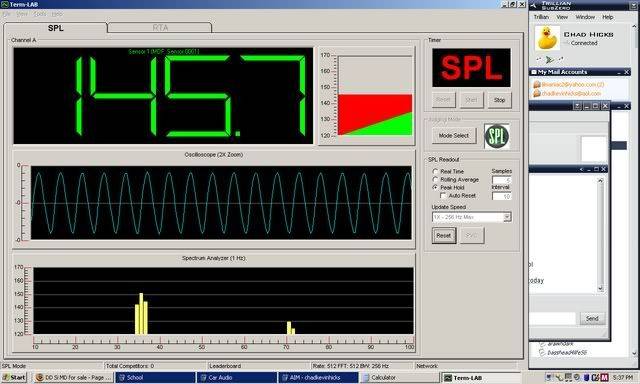Click the system tray clock 5:37 PM
The image size is (640, 384).
(x=623, y=377)
